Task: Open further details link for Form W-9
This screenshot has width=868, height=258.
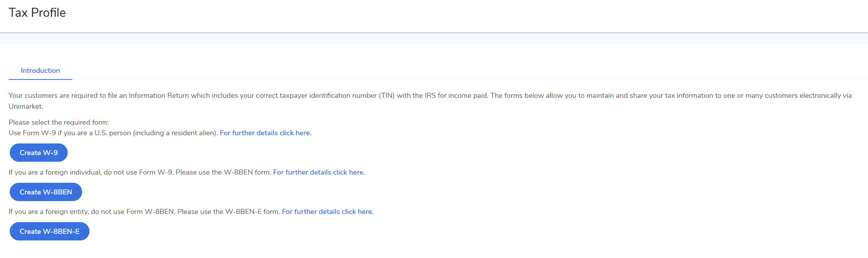Action: point(265,133)
